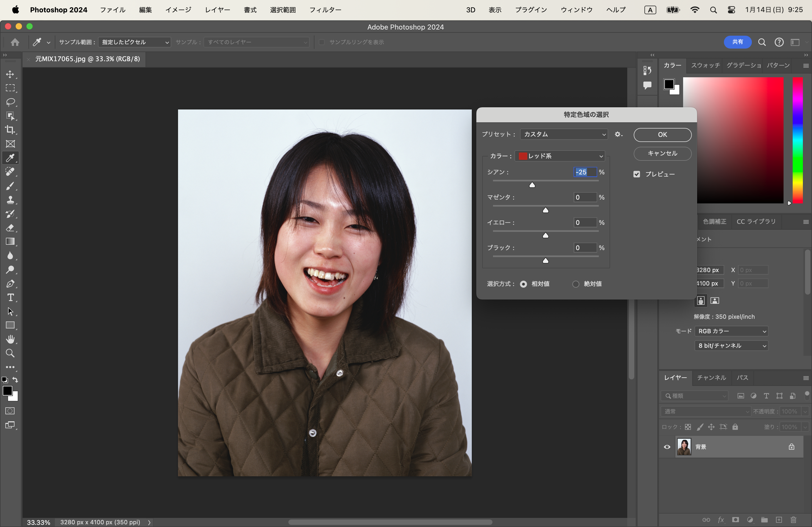Image resolution: width=812 pixels, height=527 pixels.
Task: Select the Frame tool
Action: pos(10,144)
